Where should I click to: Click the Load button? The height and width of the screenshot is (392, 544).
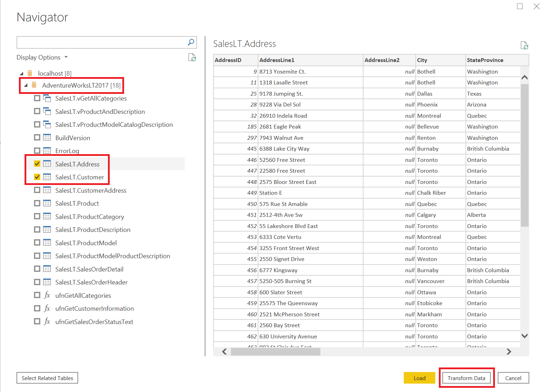[419, 378]
